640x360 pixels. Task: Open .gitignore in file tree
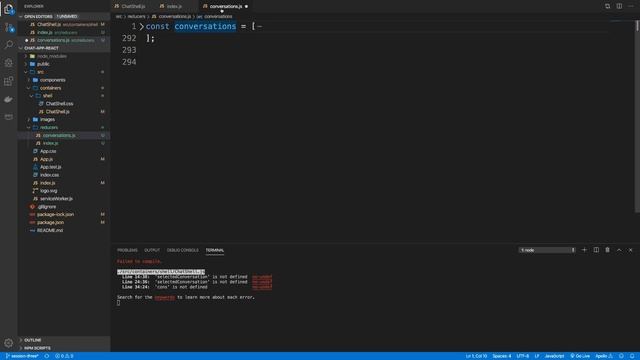pos(47,207)
